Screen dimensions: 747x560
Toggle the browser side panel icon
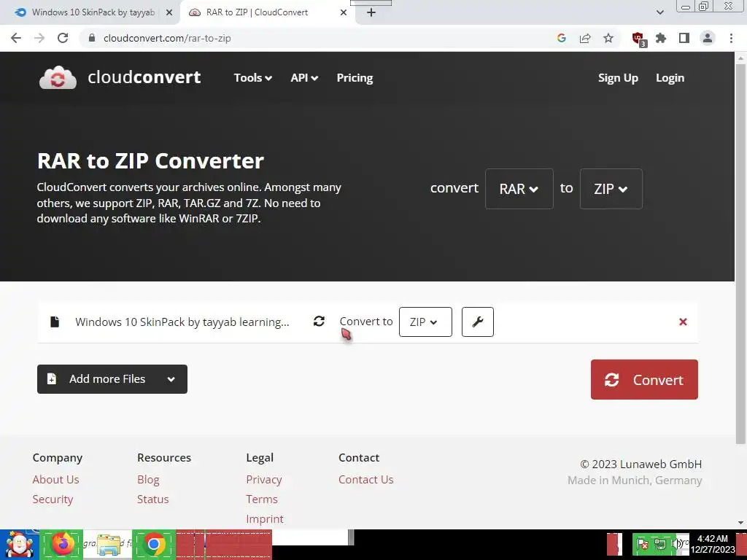point(684,38)
